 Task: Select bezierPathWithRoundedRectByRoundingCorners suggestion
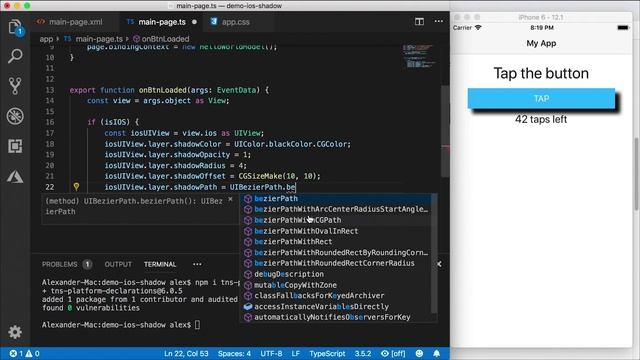pos(336,253)
